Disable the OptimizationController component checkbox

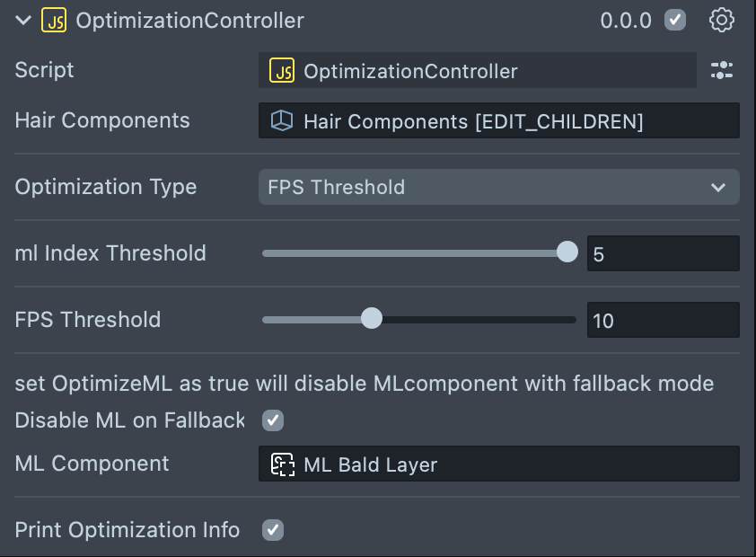coord(675,20)
